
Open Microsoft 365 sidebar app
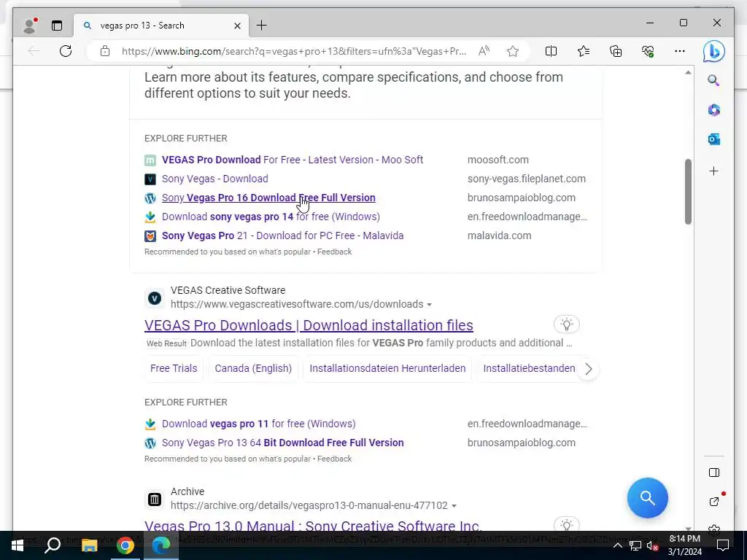(x=713, y=110)
